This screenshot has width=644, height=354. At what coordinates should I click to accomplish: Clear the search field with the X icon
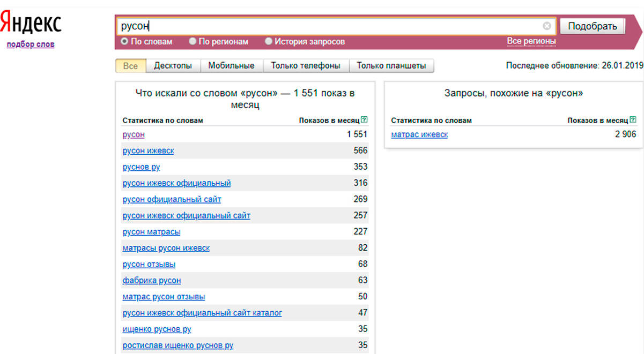pyautogui.click(x=546, y=26)
